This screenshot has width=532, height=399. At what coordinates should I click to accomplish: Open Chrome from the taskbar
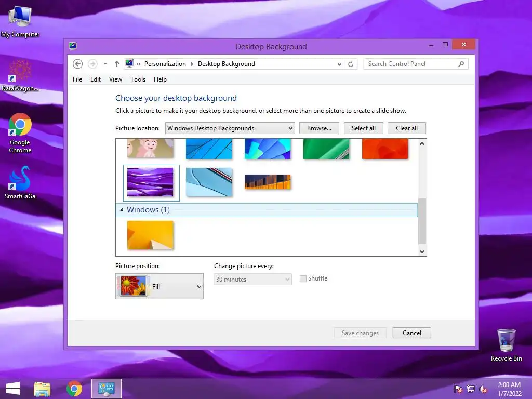74,389
